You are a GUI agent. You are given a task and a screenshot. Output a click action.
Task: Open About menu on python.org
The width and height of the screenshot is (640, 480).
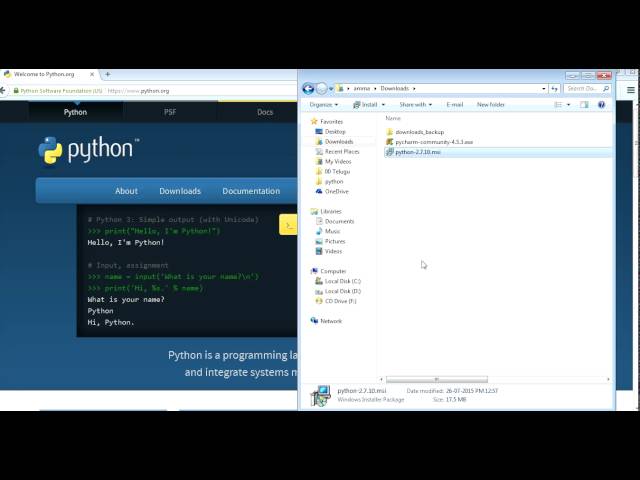click(x=126, y=191)
